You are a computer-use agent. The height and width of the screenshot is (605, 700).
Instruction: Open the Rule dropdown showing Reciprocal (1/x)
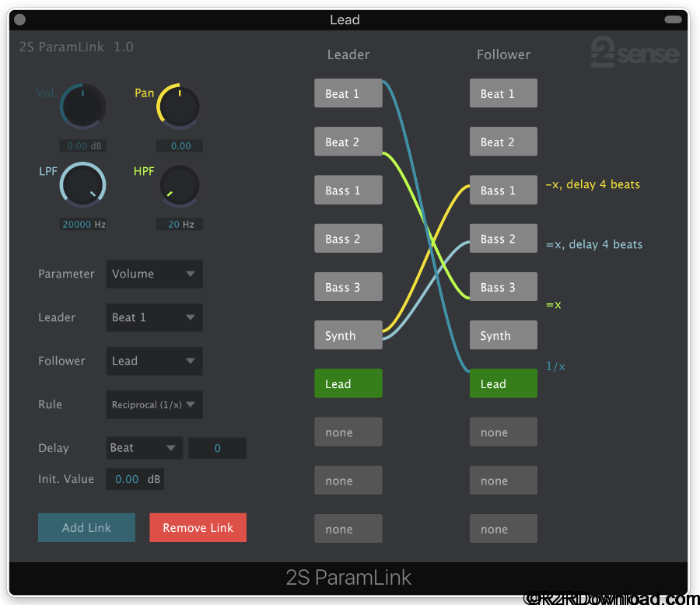(154, 404)
